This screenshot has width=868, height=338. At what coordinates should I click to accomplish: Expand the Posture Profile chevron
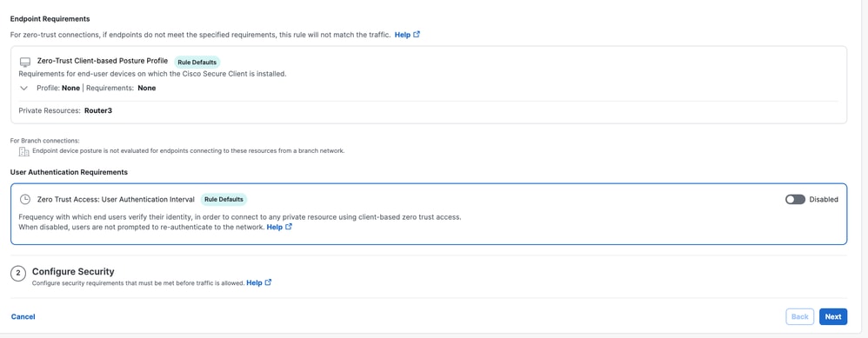click(23, 88)
